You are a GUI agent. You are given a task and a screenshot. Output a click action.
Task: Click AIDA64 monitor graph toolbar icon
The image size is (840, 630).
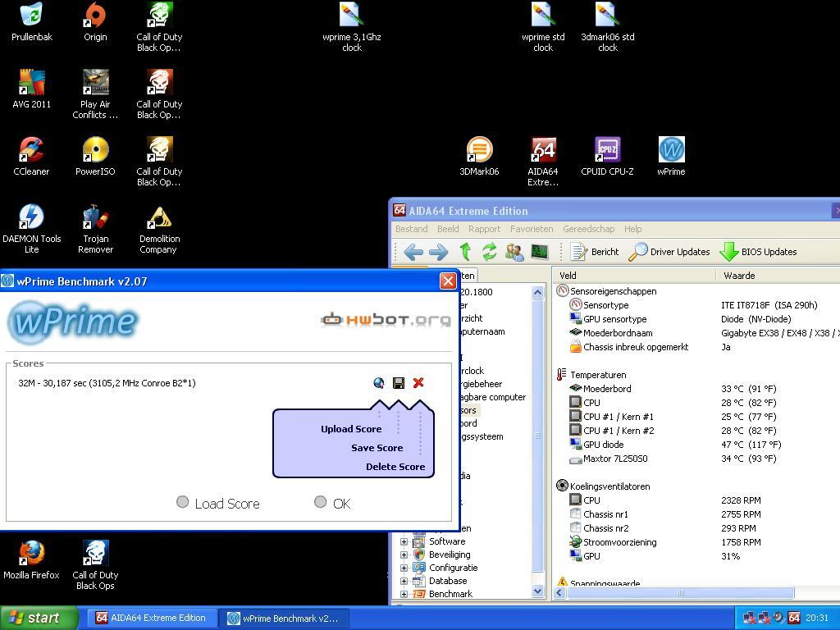coord(540,251)
